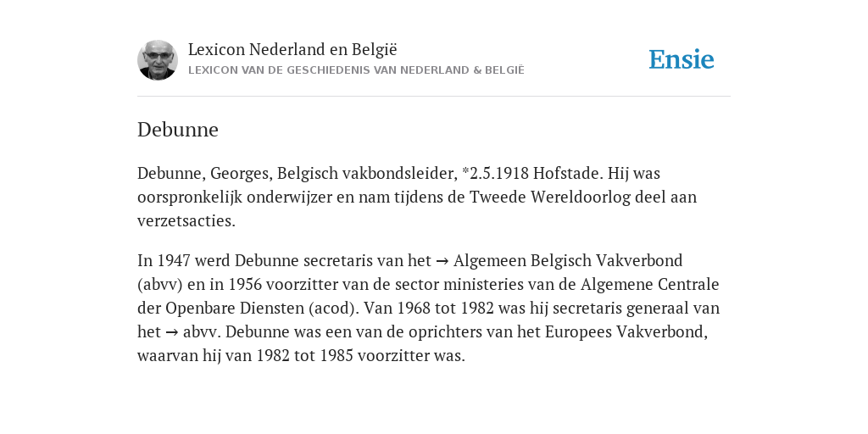
Task: Click the text Tweede Wereldoorlog
Action: 550,197
